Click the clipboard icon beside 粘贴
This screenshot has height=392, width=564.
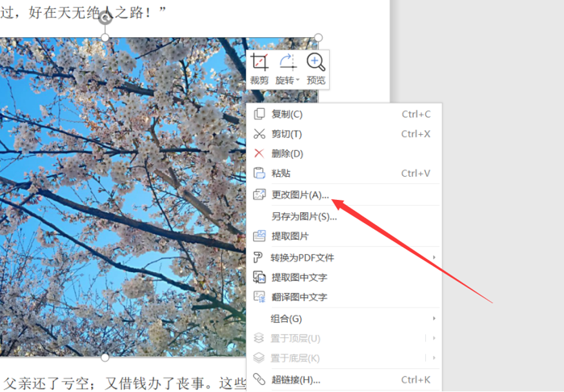click(259, 173)
